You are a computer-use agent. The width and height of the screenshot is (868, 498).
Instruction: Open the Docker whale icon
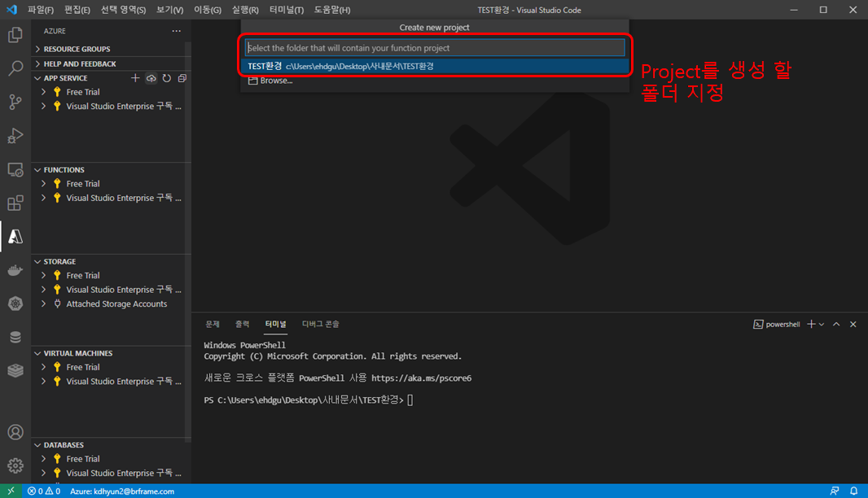pyautogui.click(x=15, y=270)
